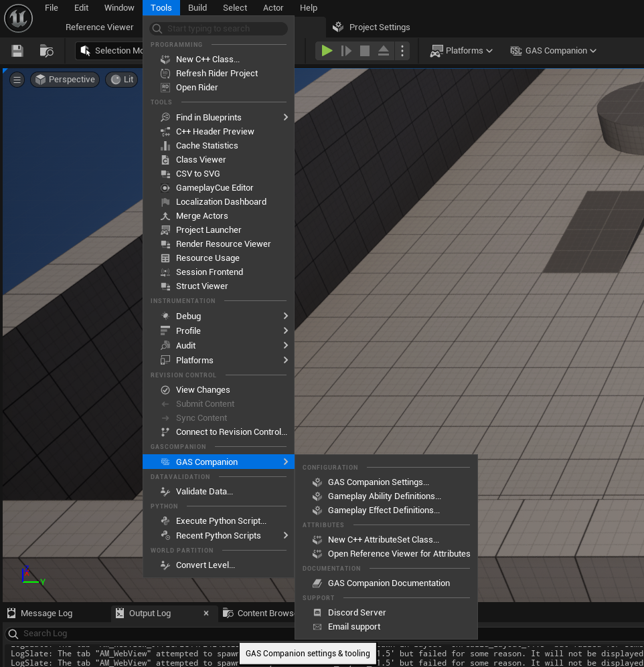The image size is (644, 667).
Task: Open the GAS Companion toolbar dropdown
Action: [554, 51]
